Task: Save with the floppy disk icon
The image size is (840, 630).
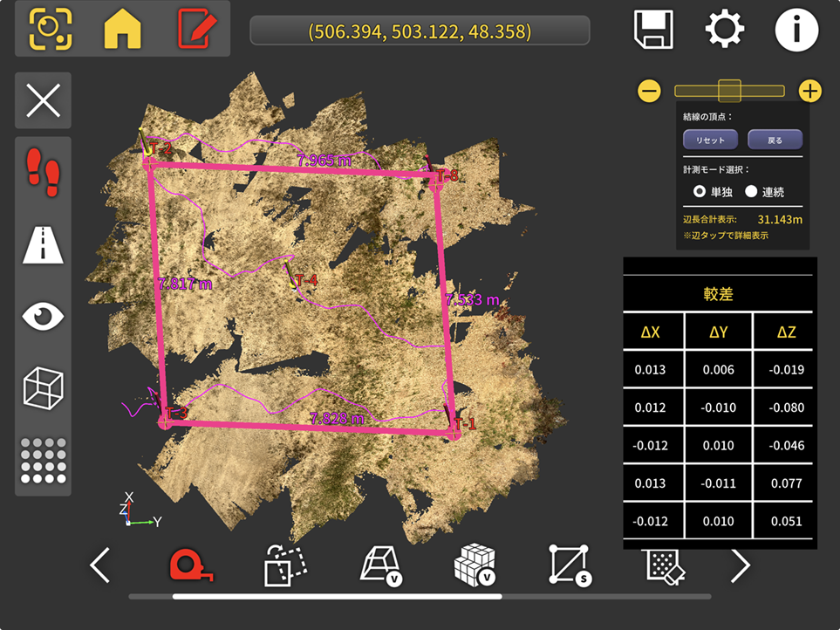Action: pyautogui.click(x=653, y=30)
